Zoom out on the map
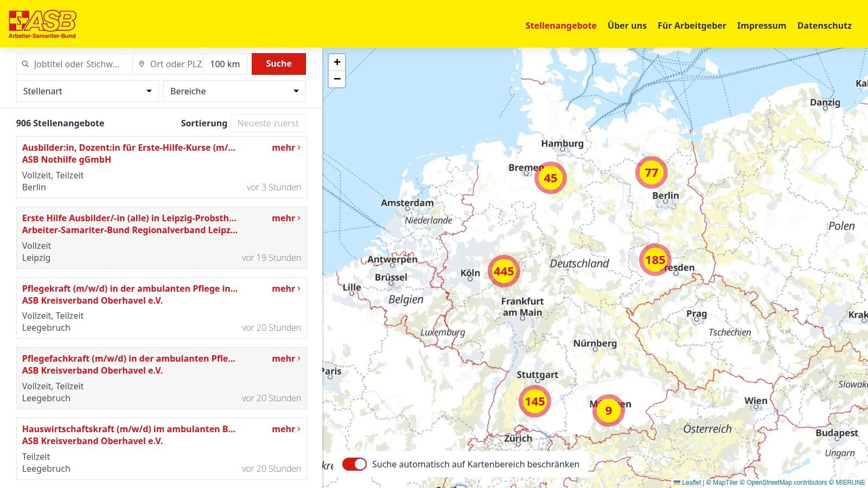This screenshot has width=868, height=488. click(x=337, y=79)
